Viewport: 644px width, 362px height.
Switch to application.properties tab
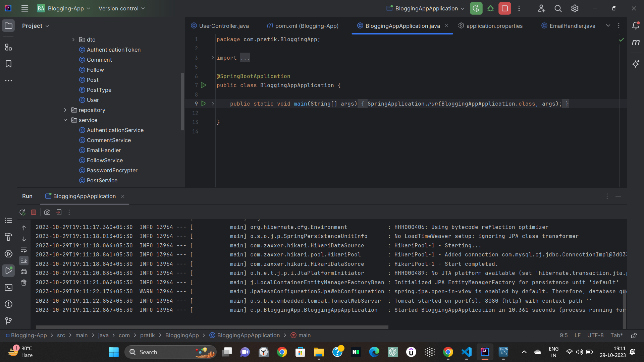coord(491,26)
